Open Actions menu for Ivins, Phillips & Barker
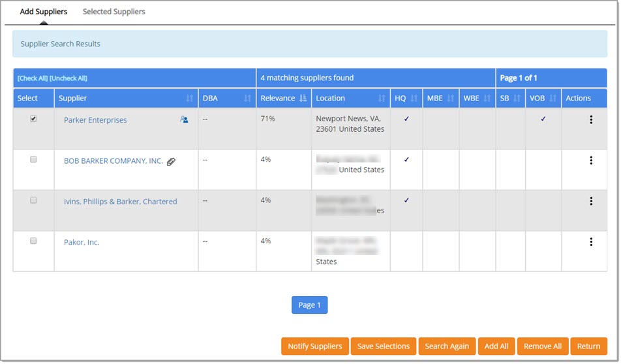This screenshot has width=621, height=364. [x=591, y=201]
